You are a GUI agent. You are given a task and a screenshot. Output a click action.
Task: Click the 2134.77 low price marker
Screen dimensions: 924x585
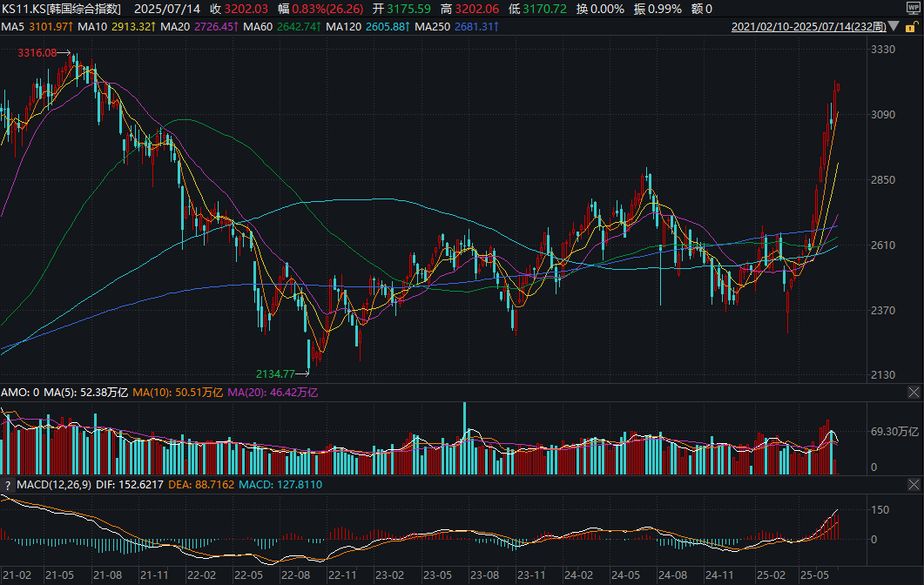point(276,373)
